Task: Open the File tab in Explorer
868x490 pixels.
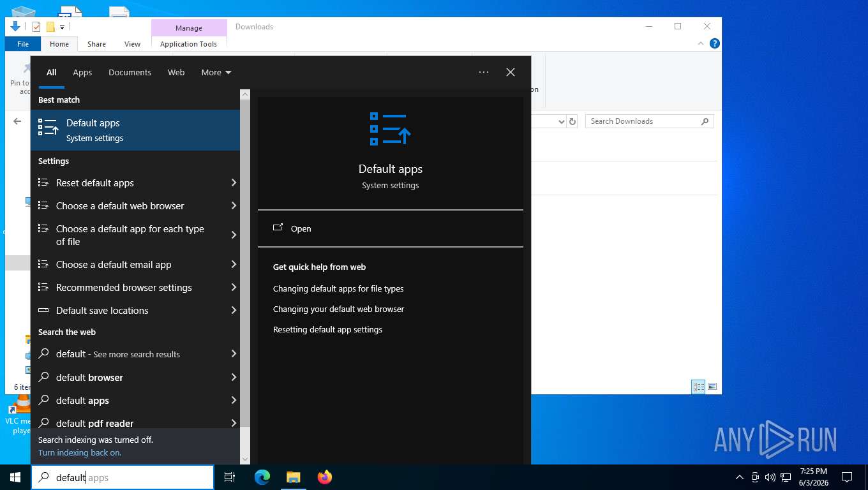Action: 23,44
